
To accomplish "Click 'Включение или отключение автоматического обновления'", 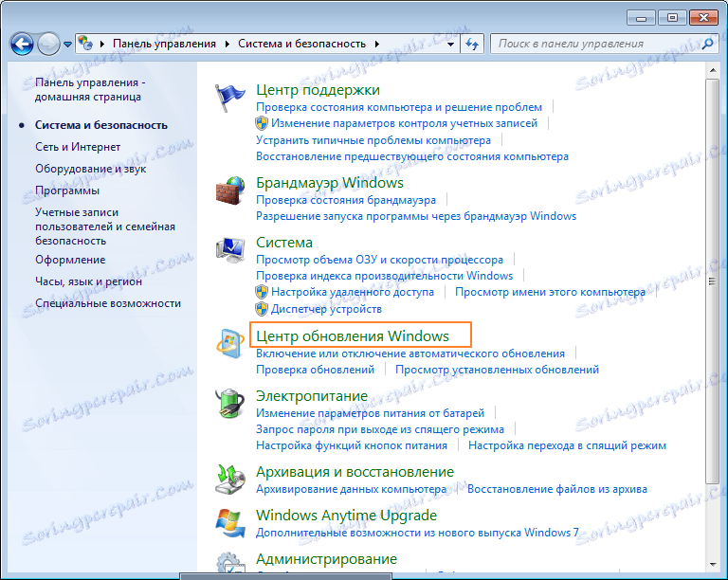I will pos(410,353).
